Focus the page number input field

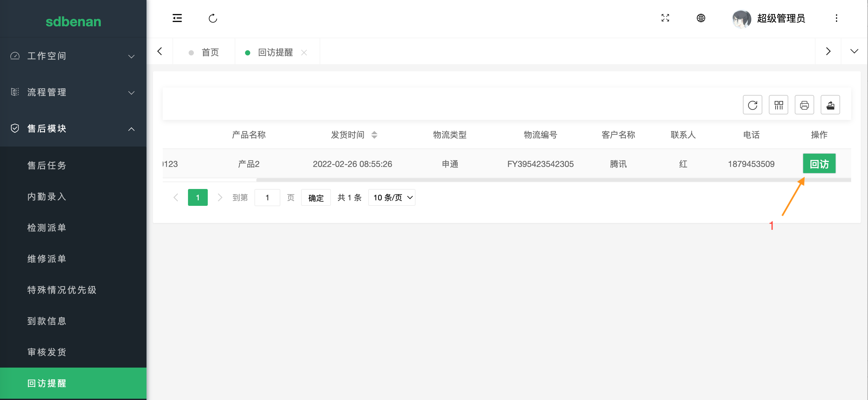click(x=267, y=197)
